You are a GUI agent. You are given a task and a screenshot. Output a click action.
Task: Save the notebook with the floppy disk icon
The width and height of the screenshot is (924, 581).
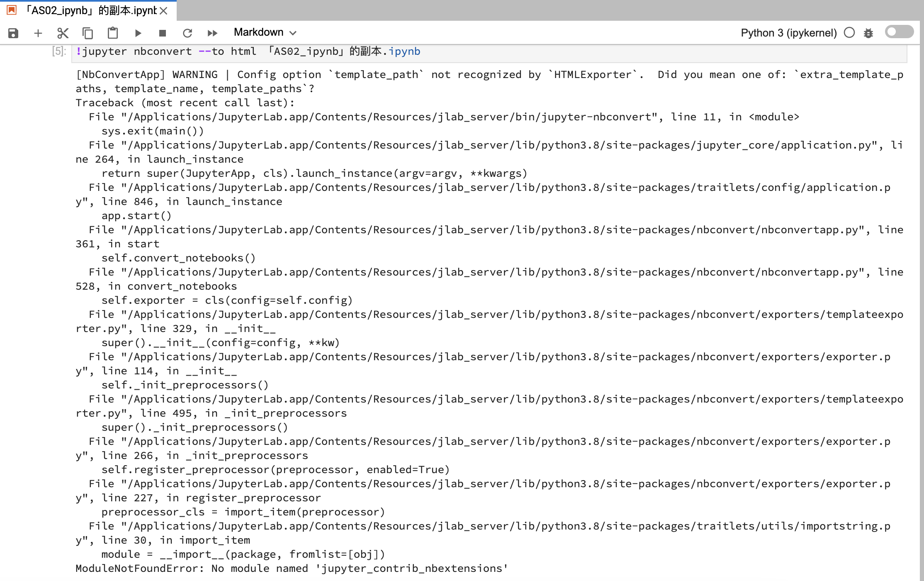click(13, 33)
